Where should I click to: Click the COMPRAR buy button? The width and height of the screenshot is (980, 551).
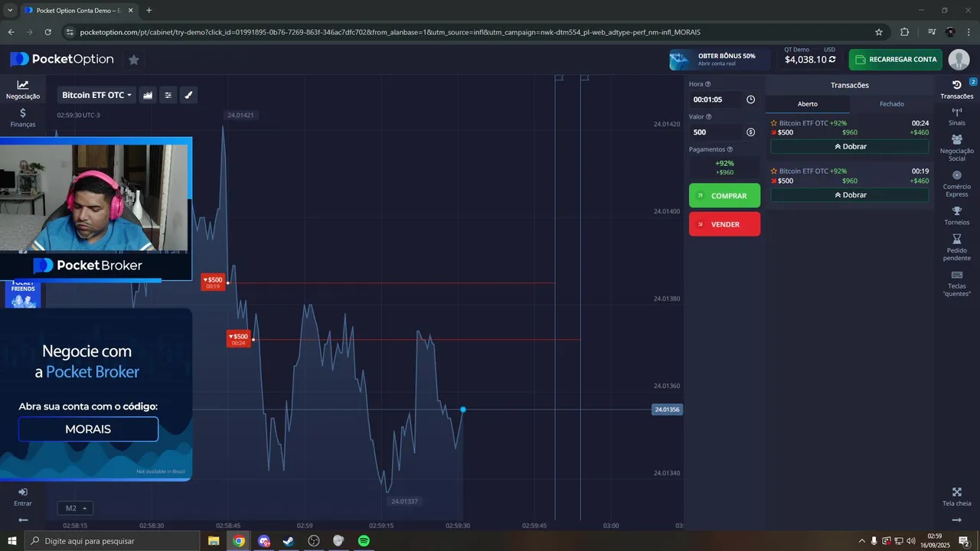724,196
